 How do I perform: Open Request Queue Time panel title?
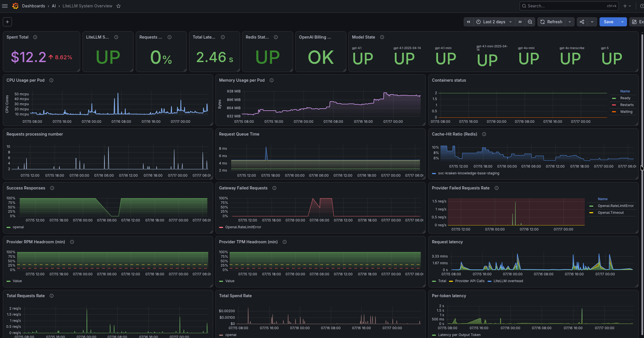[239, 134]
